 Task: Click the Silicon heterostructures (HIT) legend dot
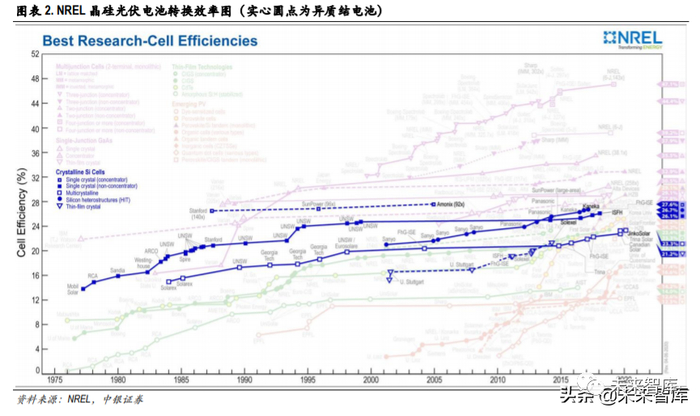(x=60, y=200)
